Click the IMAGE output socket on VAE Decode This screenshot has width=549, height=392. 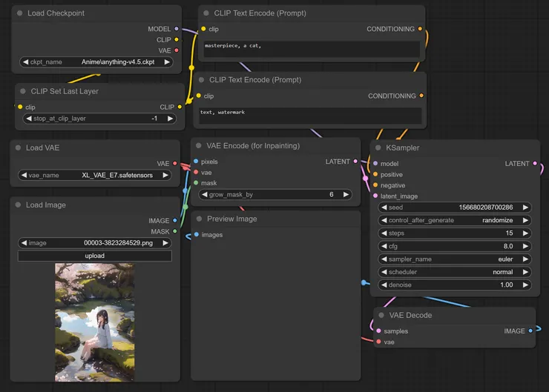(x=530, y=331)
